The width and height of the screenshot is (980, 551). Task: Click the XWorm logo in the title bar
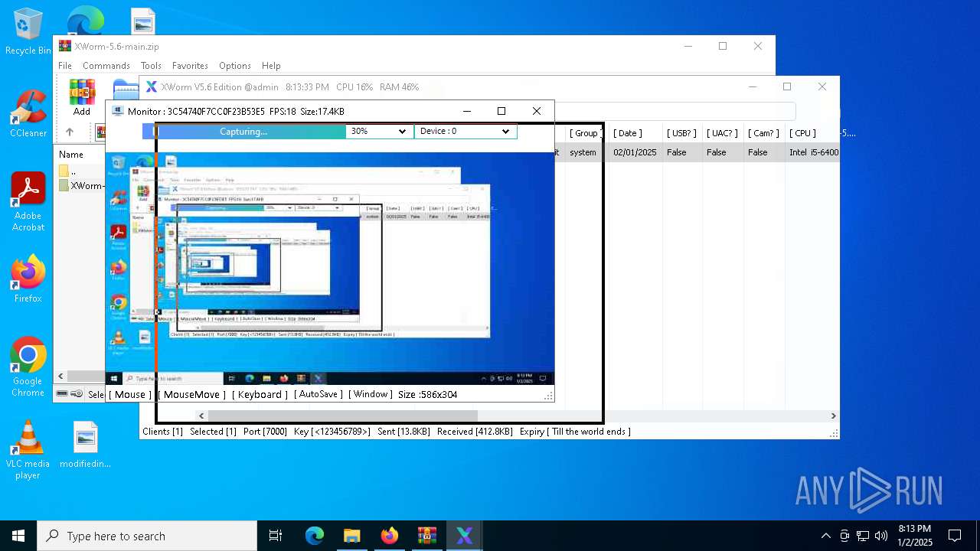(x=152, y=86)
